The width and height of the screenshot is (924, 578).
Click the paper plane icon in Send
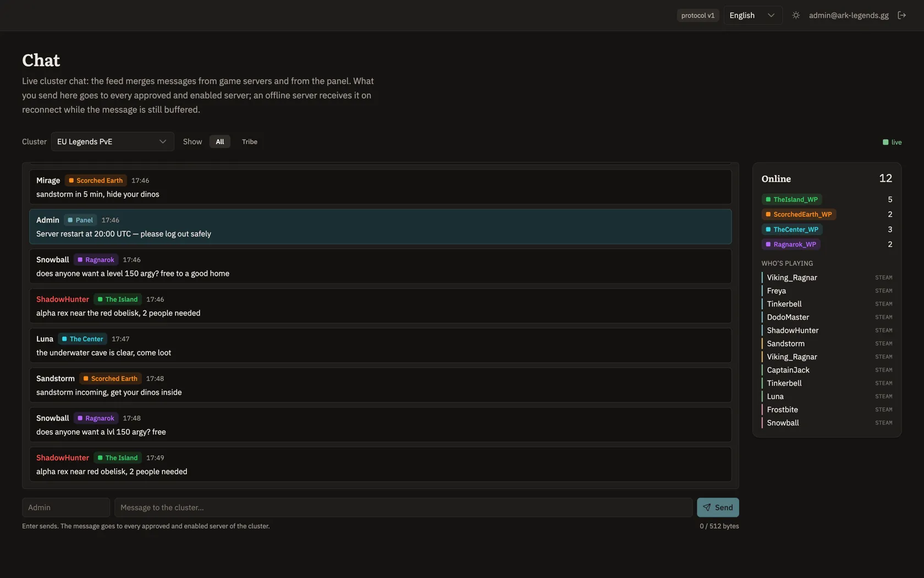click(707, 508)
